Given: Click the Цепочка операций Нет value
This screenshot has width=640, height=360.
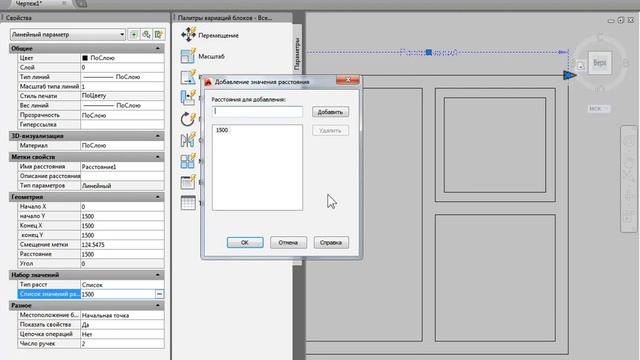Looking at the screenshot, I should pos(122,334).
